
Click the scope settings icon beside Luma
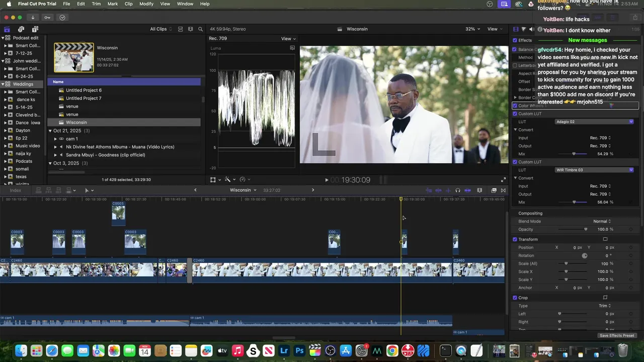tap(292, 48)
